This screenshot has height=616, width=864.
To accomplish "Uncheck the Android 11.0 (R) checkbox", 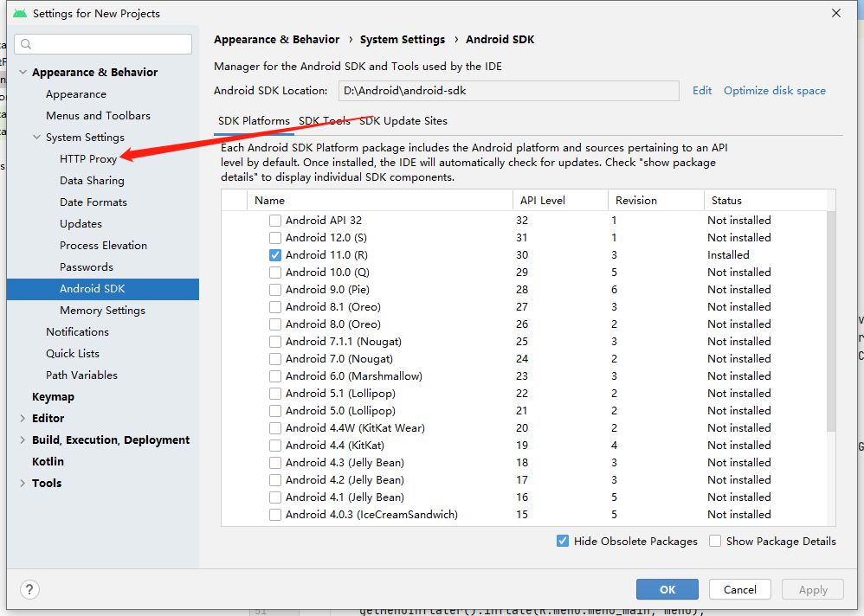I will point(275,255).
